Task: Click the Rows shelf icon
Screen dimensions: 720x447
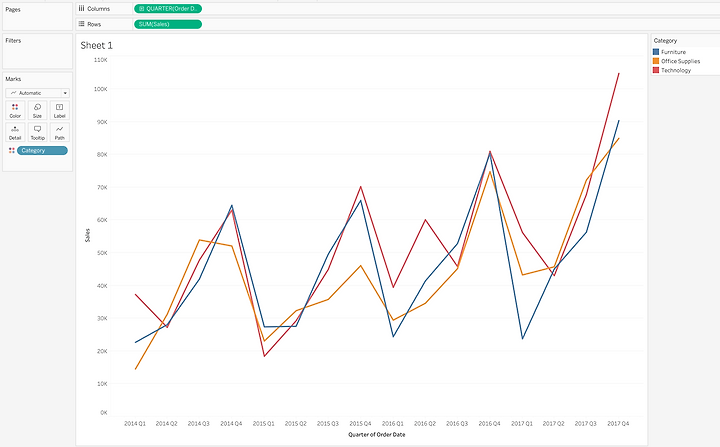Action: pyautogui.click(x=81, y=23)
